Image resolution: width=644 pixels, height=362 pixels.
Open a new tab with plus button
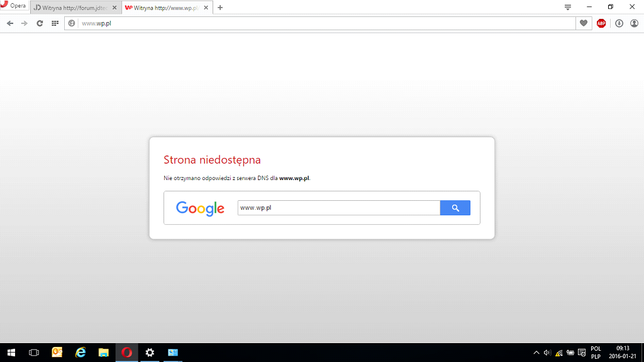tap(220, 8)
